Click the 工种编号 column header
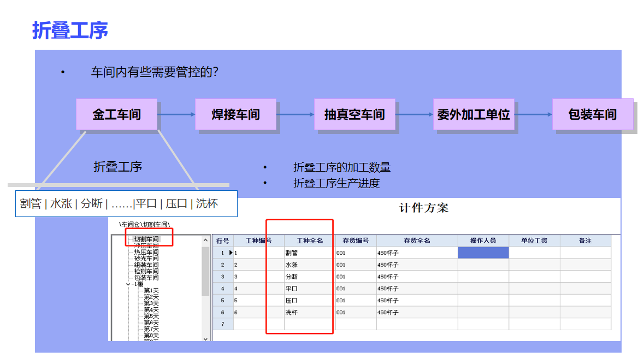The height and width of the screenshot is (363, 644). tap(259, 241)
